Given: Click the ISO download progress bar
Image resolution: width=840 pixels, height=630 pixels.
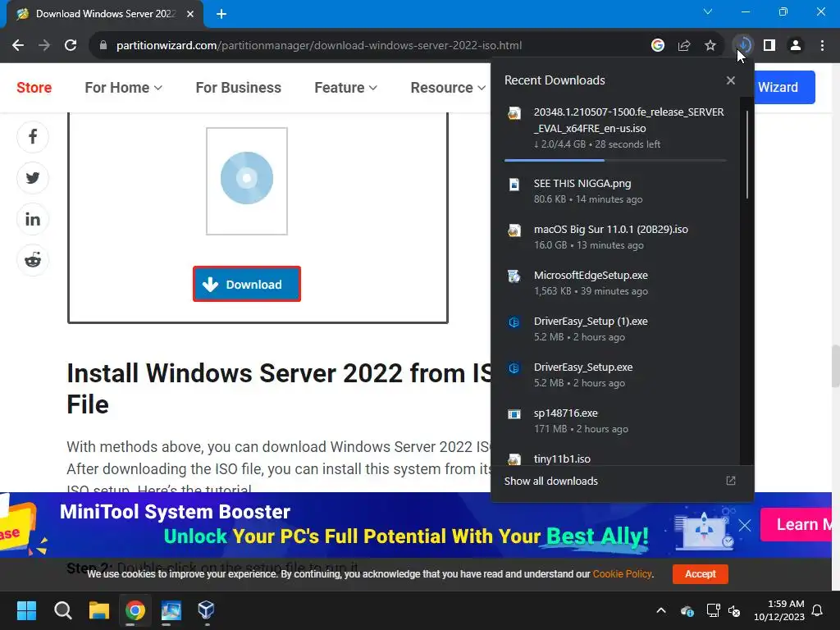Looking at the screenshot, I should pos(615,160).
